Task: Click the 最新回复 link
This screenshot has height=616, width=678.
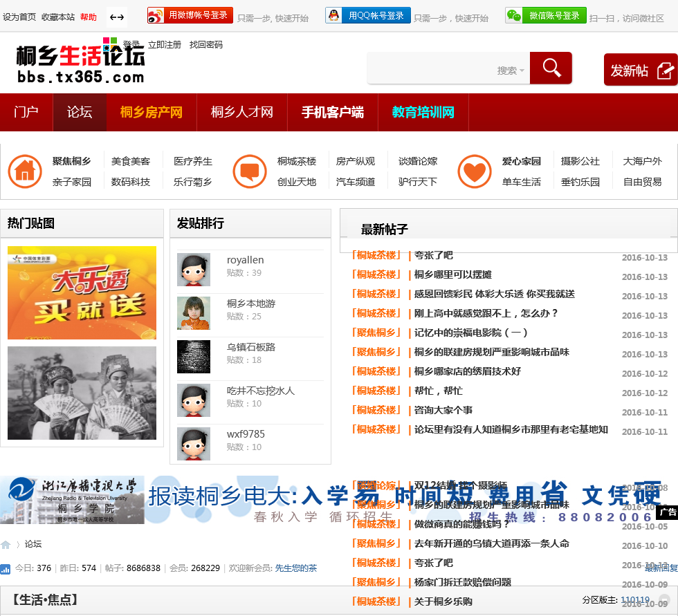Action: [661, 568]
